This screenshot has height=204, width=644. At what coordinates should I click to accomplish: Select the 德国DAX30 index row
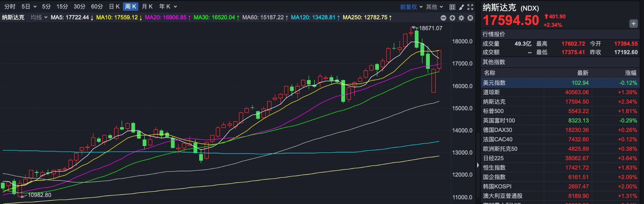coord(560,130)
